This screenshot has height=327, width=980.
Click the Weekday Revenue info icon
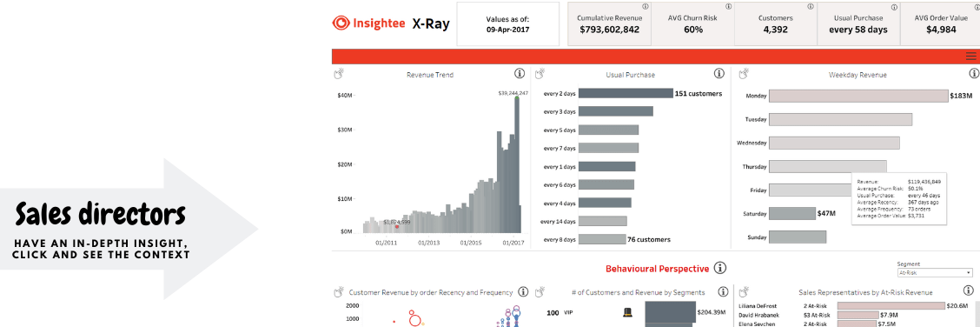pyautogui.click(x=974, y=74)
